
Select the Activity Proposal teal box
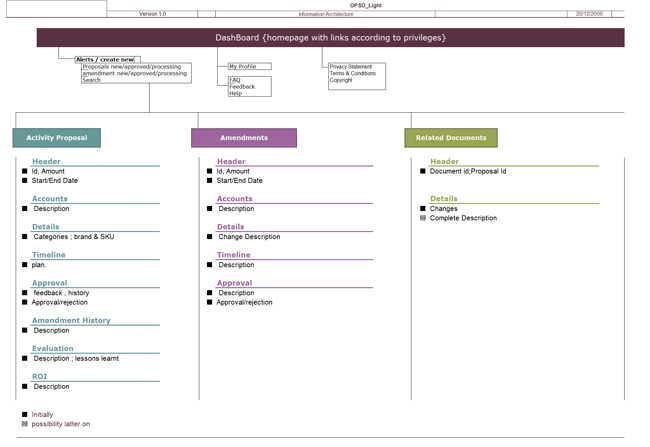click(57, 138)
